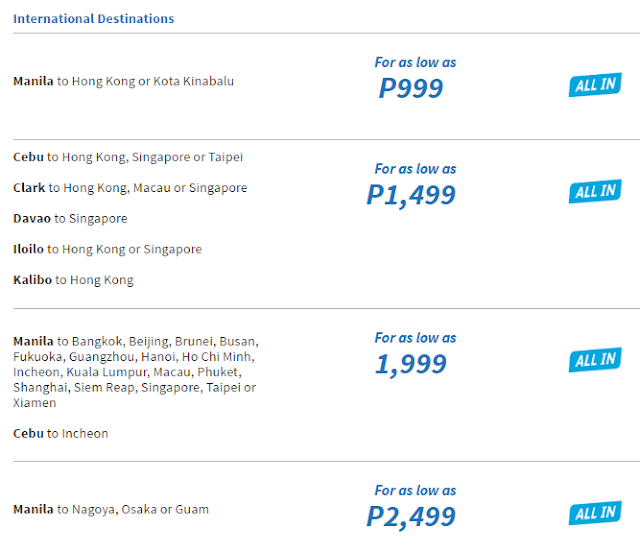Choose the Clark to Hong Kong, Macau route

[x=130, y=188]
